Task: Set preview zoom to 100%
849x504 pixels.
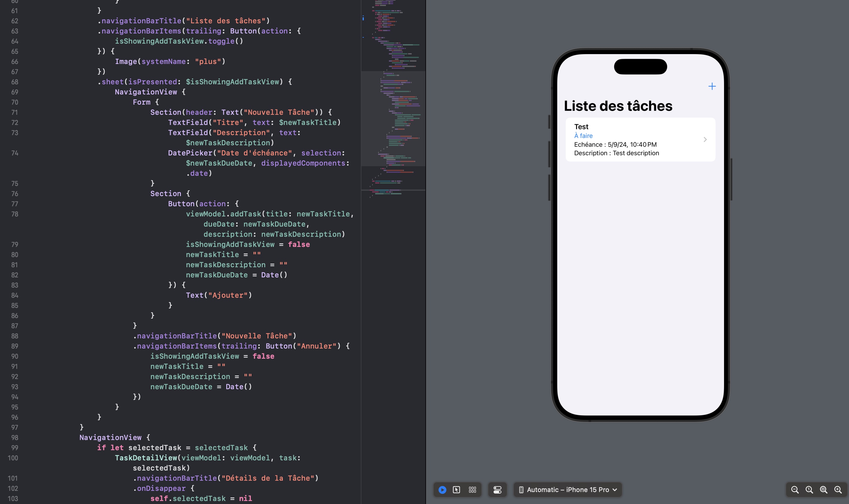Action: [x=810, y=489]
